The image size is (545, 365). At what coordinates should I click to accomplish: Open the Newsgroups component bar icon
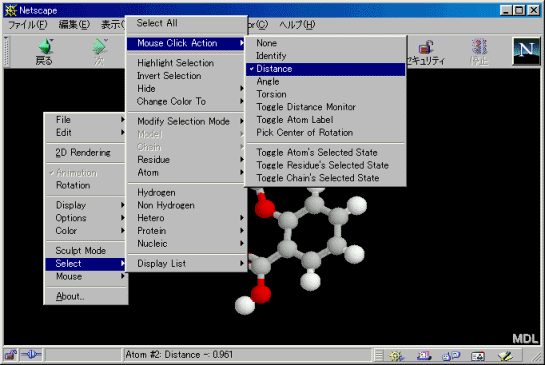point(451,356)
